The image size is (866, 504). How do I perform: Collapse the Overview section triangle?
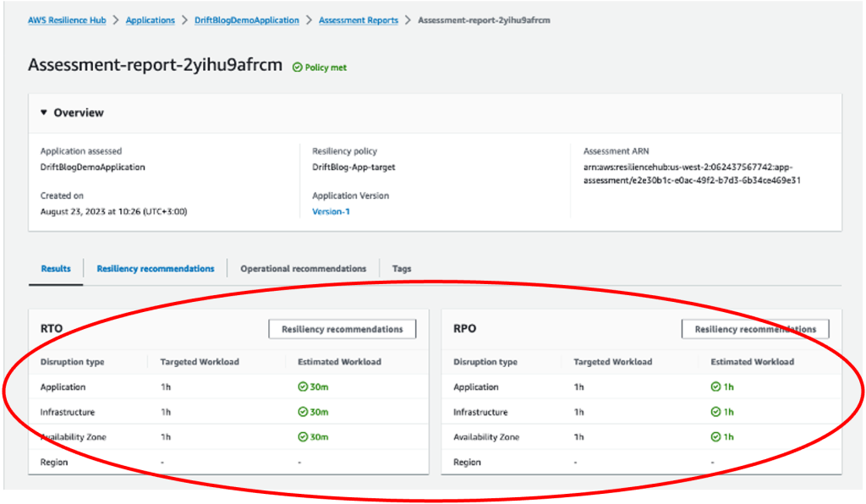44,112
